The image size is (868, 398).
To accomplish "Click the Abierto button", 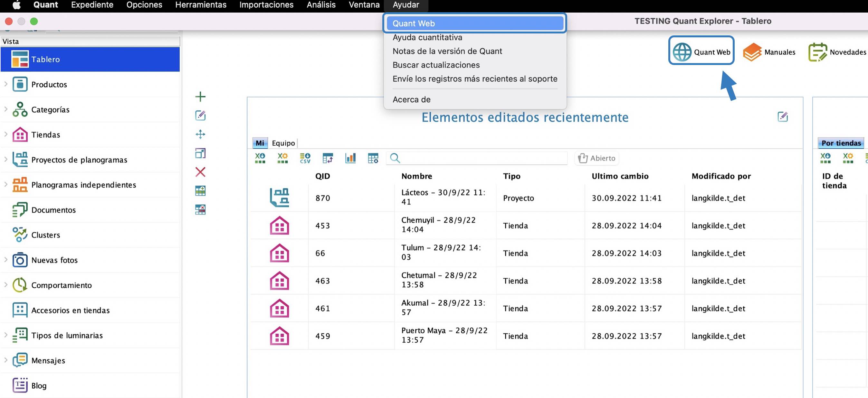I will point(596,158).
